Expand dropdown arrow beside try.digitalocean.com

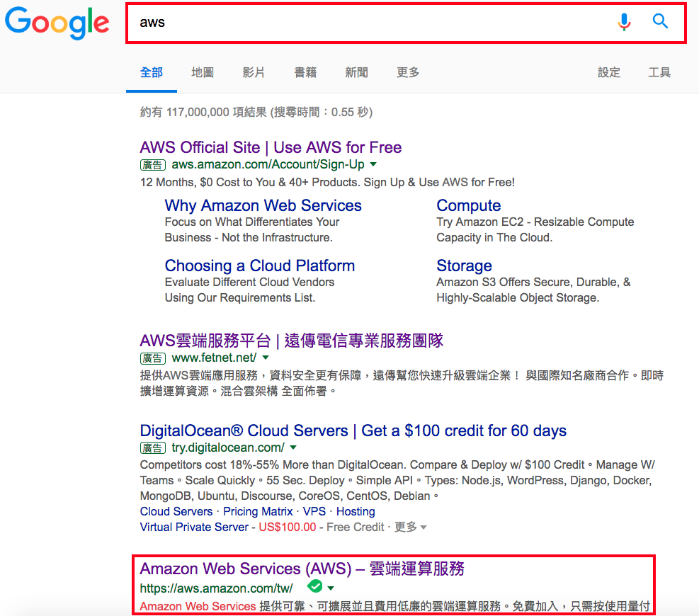click(x=293, y=447)
